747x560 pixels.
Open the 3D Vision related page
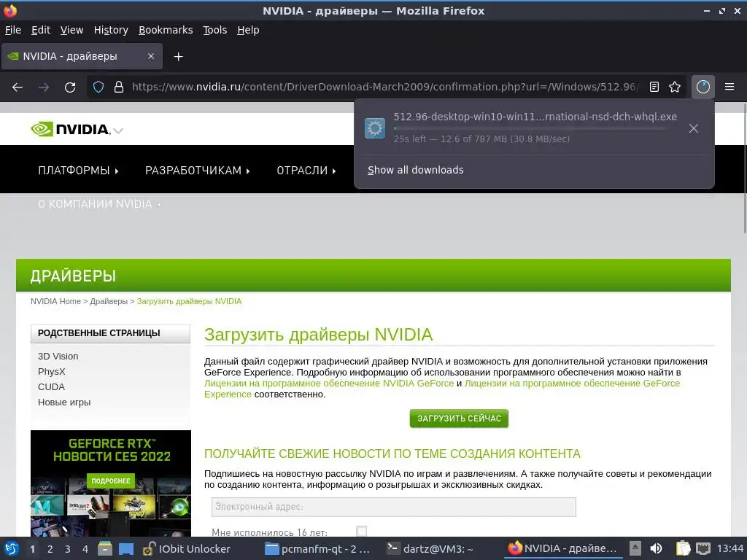(x=58, y=356)
